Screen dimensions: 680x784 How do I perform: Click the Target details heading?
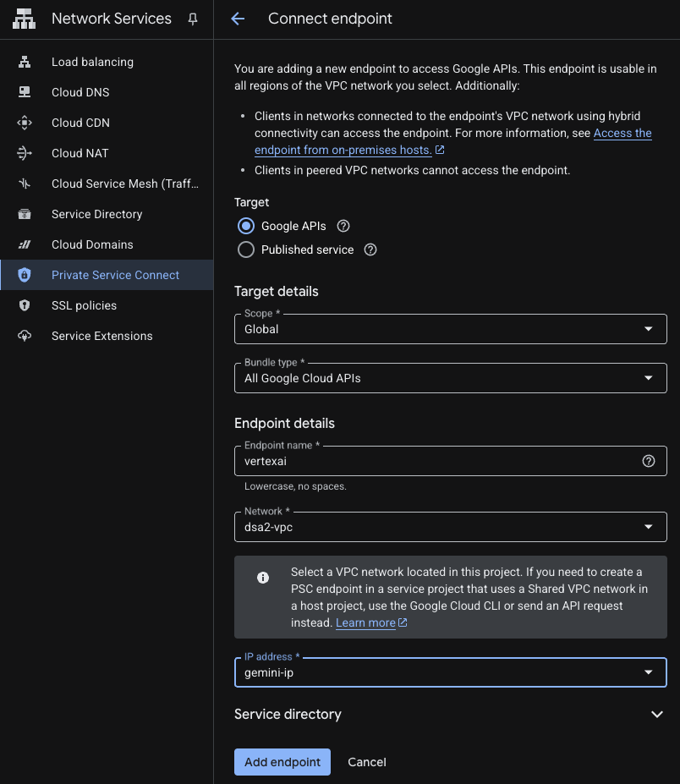click(277, 292)
